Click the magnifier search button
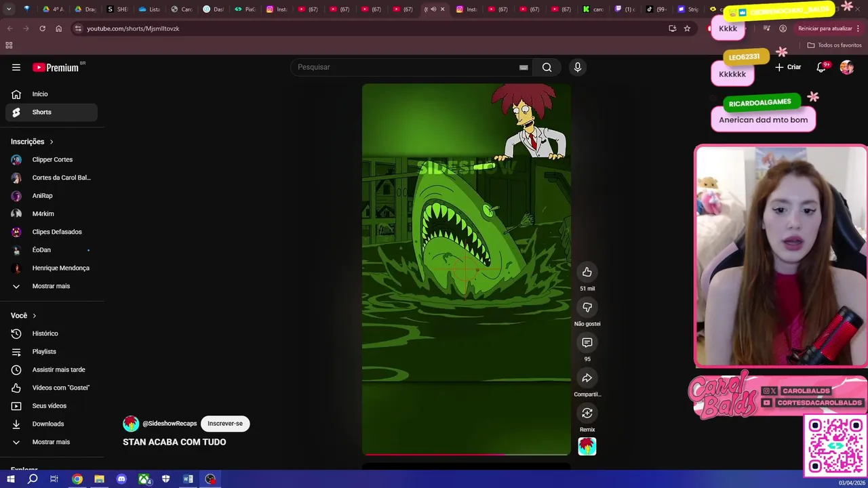 pyautogui.click(x=547, y=67)
